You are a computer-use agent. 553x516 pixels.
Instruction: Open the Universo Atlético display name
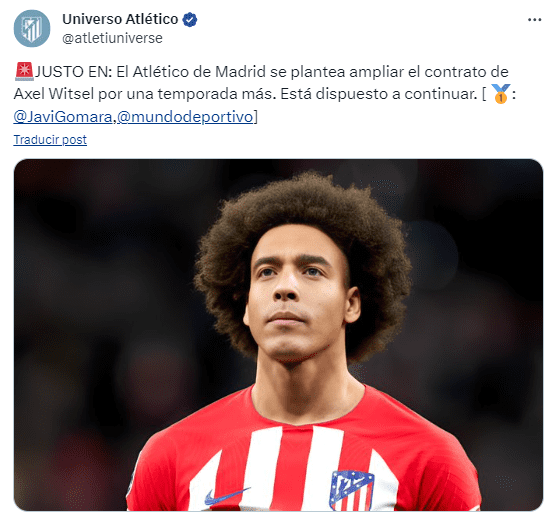pos(120,19)
